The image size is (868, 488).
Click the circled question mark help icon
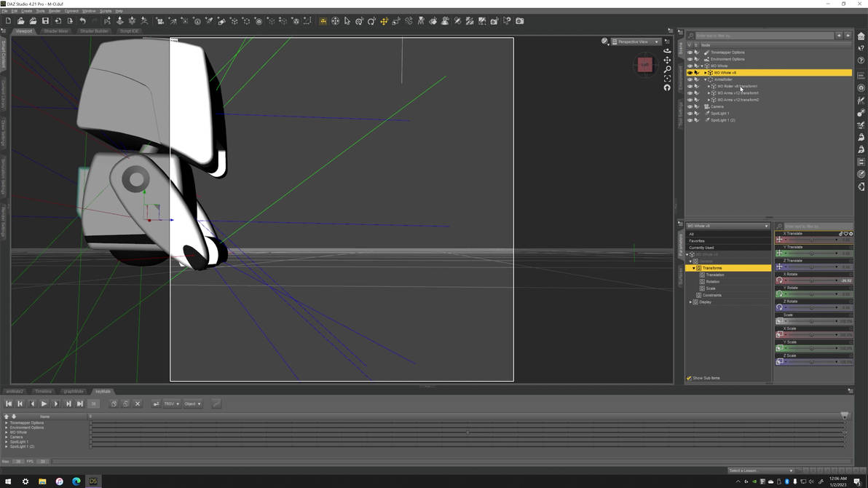(x=861, y=60)
